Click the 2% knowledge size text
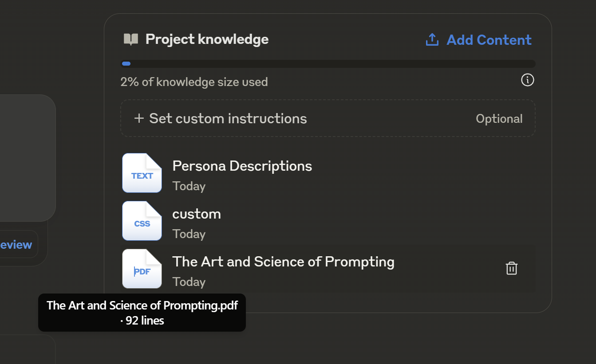This screenshot has height=364, width=596. click(194, 82)
